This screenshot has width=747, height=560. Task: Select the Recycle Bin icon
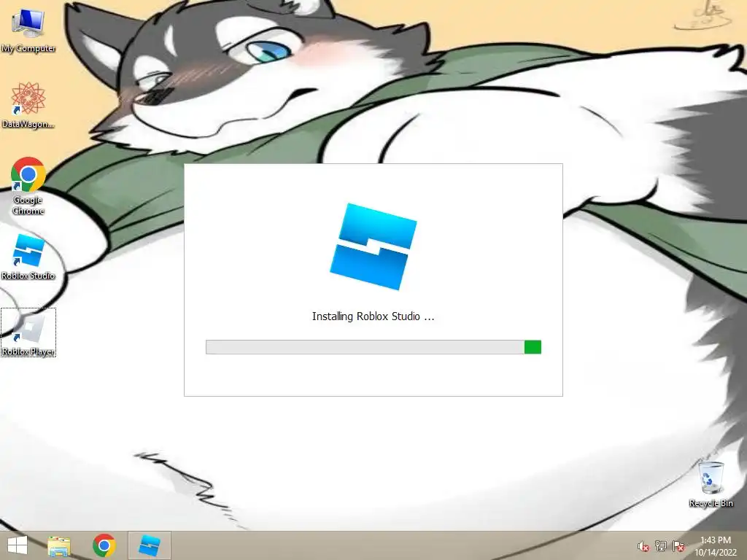711,484
